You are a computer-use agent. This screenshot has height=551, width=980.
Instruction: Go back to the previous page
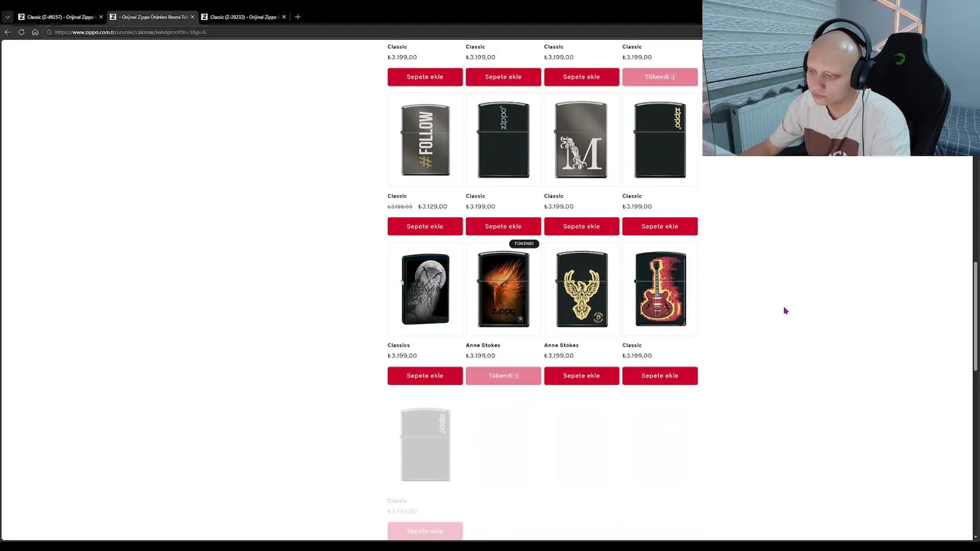tap(7, 32)
